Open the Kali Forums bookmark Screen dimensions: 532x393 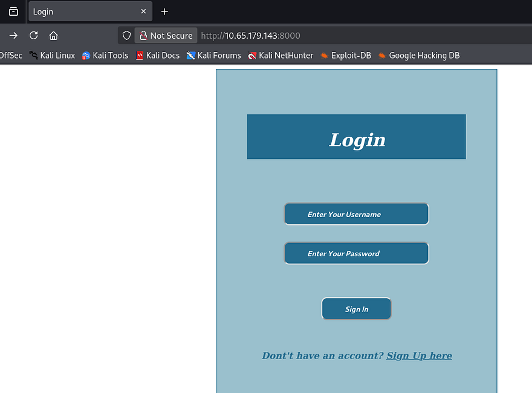[213, 56]
